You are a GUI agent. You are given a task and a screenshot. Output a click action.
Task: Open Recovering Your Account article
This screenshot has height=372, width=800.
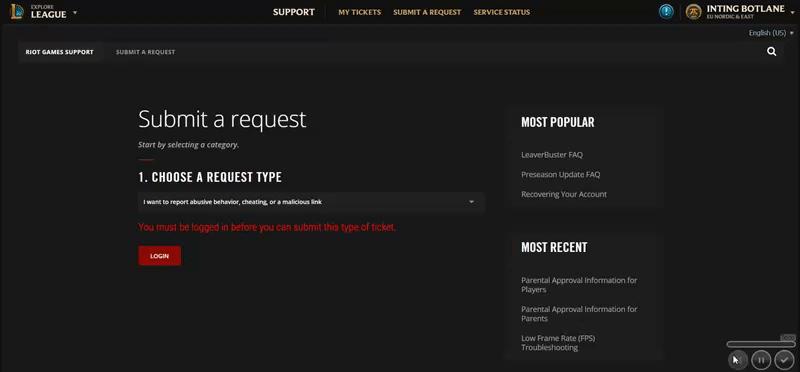pyautogui.click(x=564, y=194)
